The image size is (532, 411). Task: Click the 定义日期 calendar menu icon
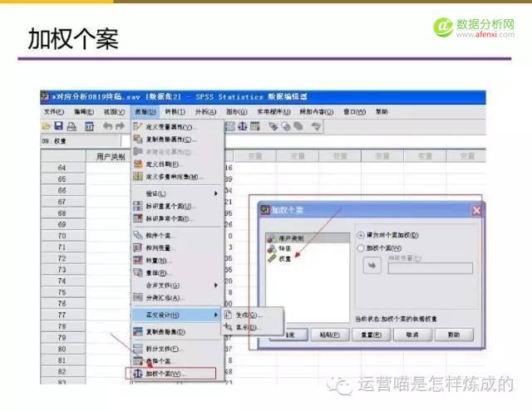tap(138, 164)
